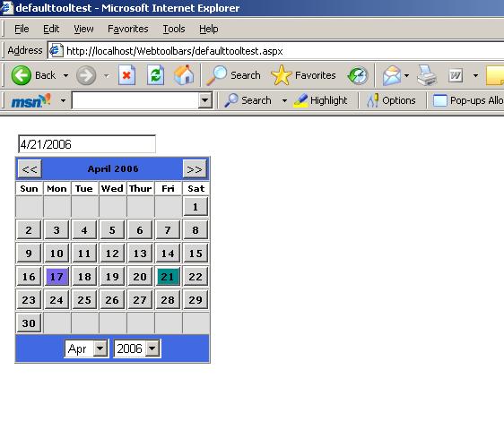504x430 pixels.
Task: Open the Favorites menu
Action: 128,29
